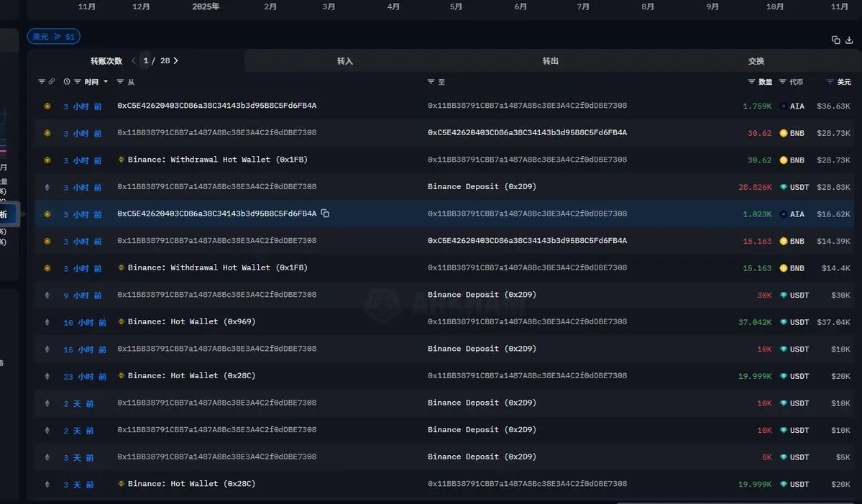Click the clock icon beside 时间 header
This screenshot has width=862, height=504.
pos(67,81)
